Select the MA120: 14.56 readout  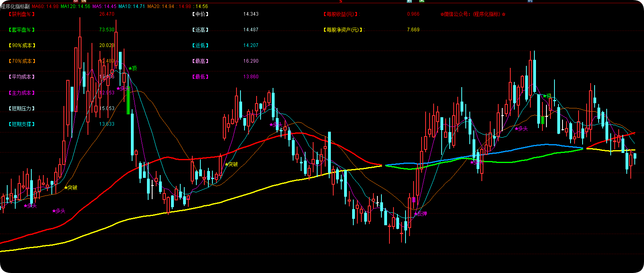coord(75,6)
